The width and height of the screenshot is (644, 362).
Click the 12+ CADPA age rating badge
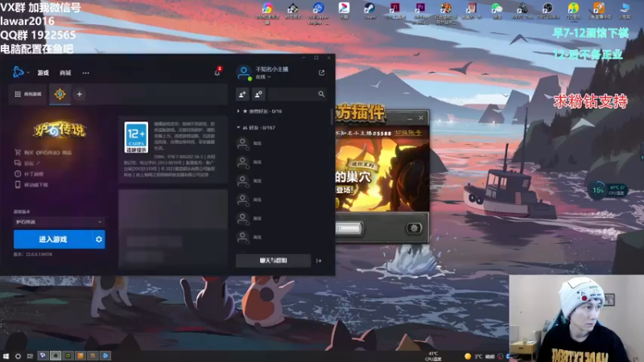pyautogui.click(x=136, y=137)
